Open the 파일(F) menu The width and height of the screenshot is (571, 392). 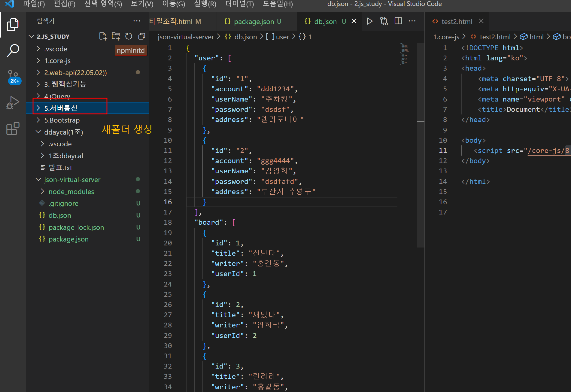coord(34,4)
